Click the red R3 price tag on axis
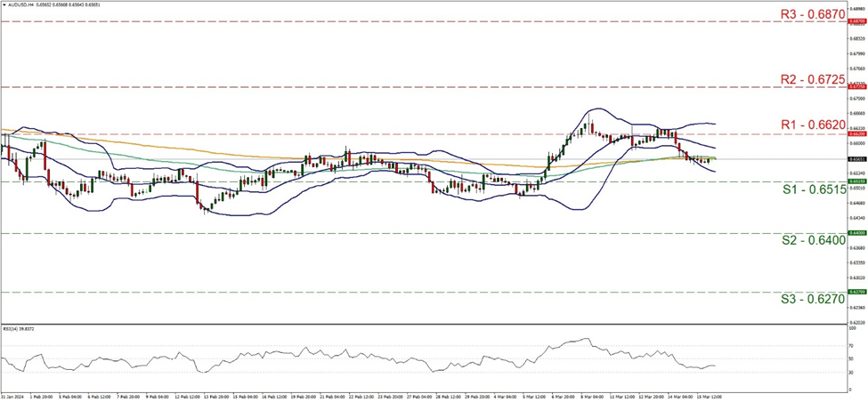868x402 pixels. 858,20
